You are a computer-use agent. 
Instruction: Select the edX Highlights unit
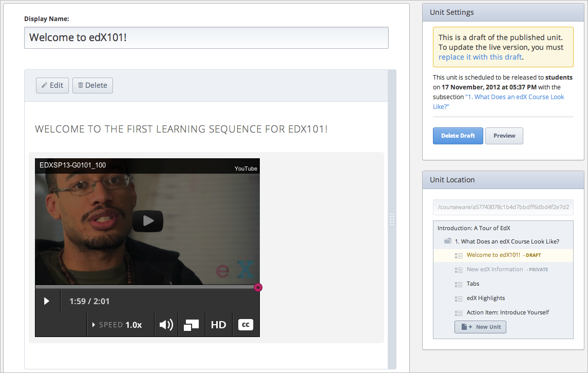[485, 298]
